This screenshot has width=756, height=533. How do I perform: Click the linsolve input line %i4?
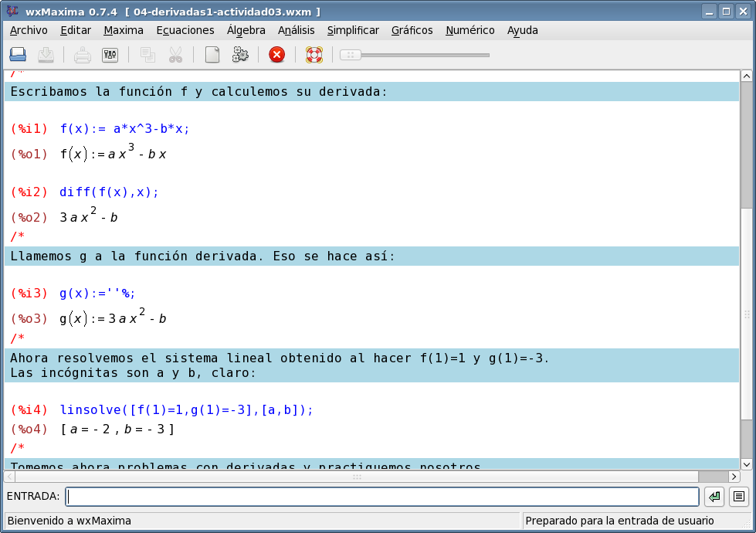[186, 410]
